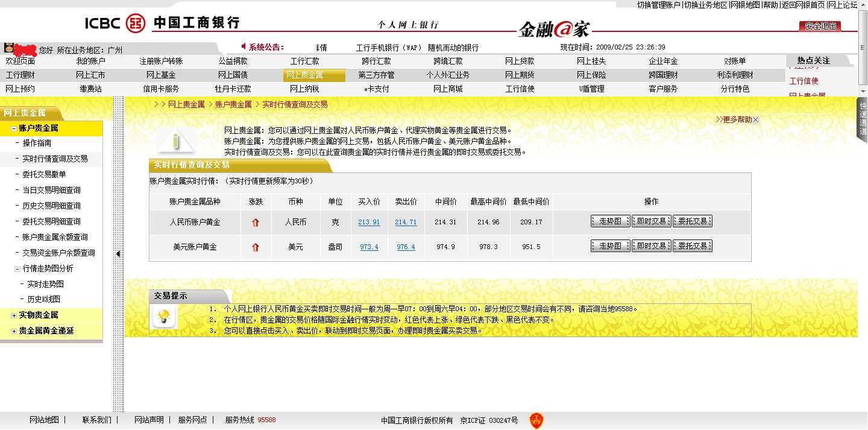Open the 欢迎页面 menu item

[x=20, y=62]
